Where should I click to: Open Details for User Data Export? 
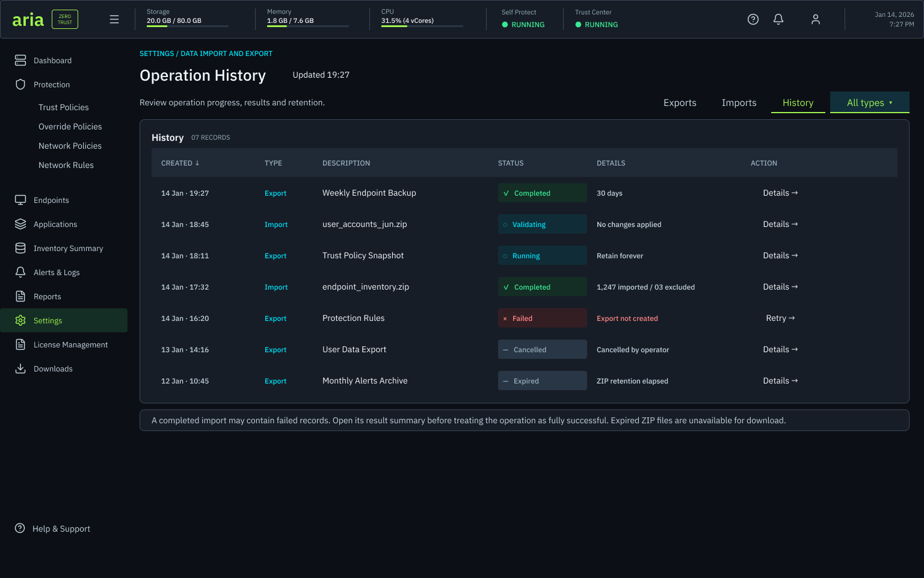point(780,349)
